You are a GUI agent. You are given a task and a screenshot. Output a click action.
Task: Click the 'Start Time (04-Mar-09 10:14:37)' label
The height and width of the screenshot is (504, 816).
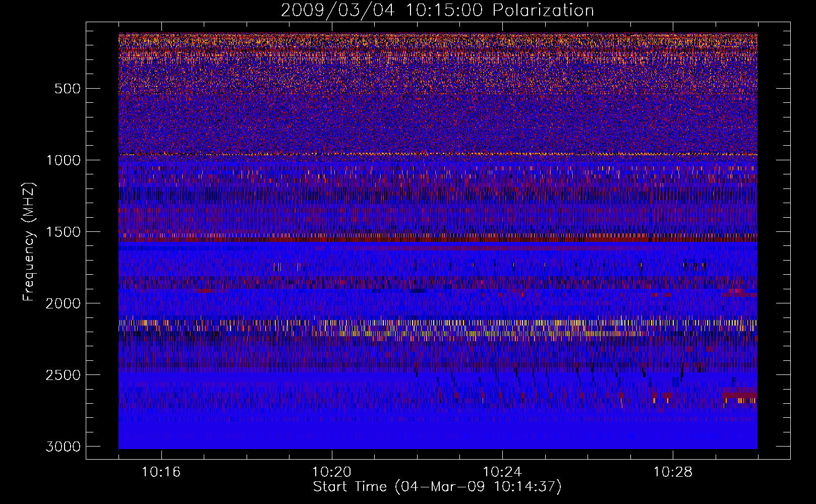click(x=437, y=487)
